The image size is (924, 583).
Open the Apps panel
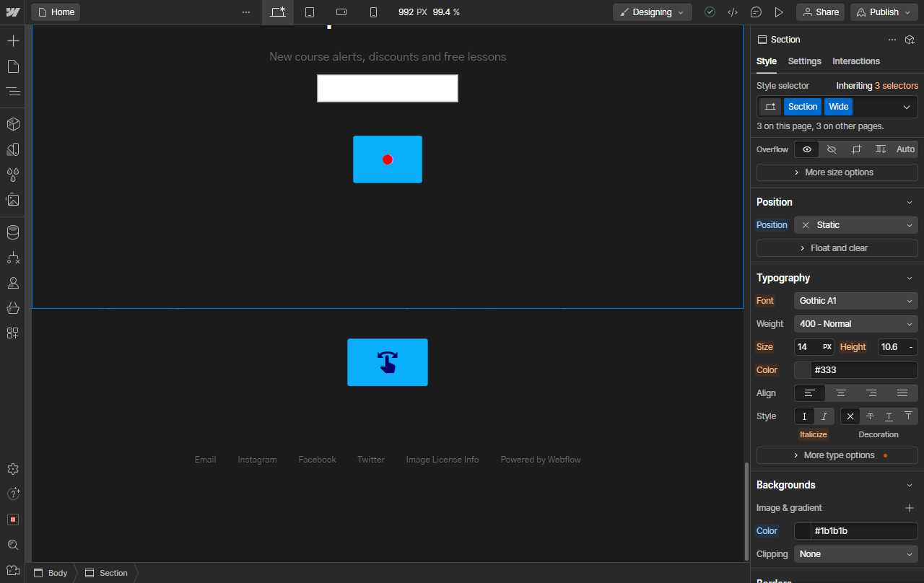[x=12, y=333]
